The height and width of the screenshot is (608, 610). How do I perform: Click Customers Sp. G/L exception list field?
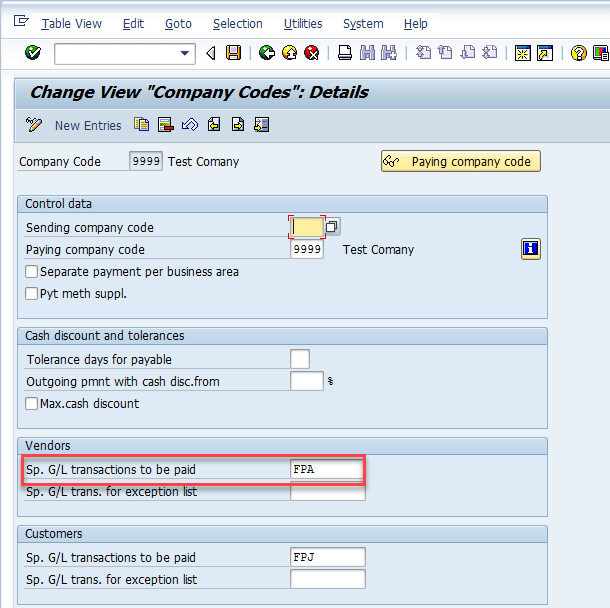pyautogui.click(x=327, y=579)
